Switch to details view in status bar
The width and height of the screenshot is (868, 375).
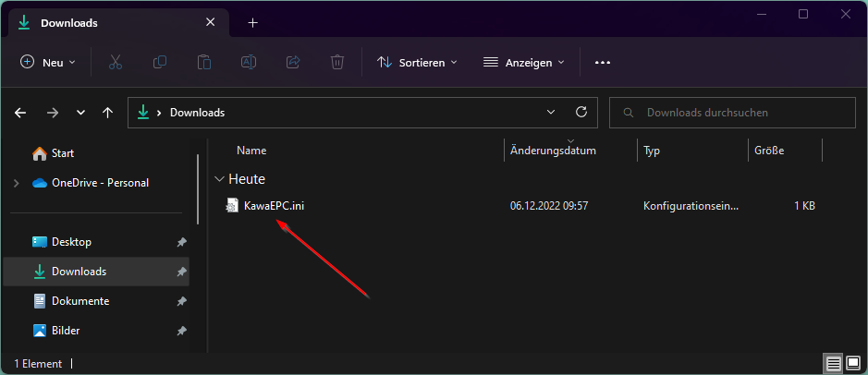[x=834, y=363]
